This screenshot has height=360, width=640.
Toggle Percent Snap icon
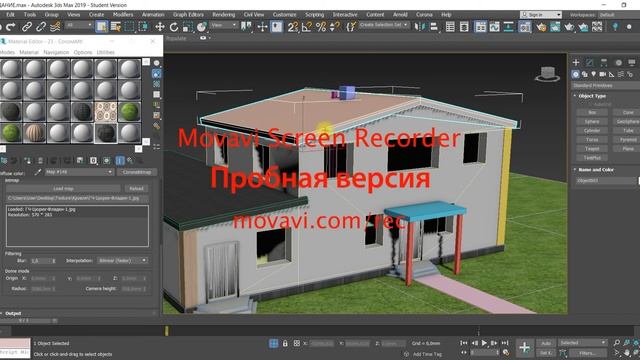coord(321,27)
